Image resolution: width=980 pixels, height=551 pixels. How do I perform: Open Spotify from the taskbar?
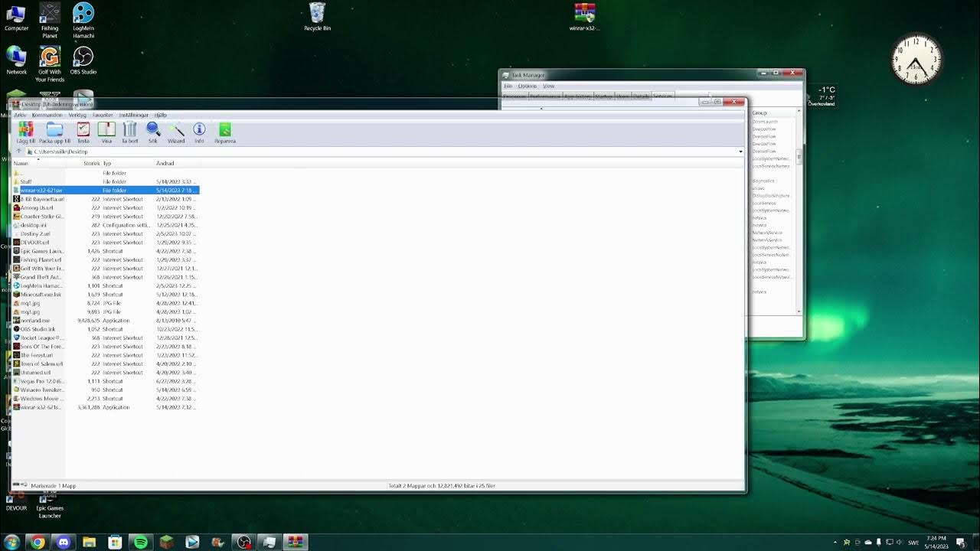[141, 543]
